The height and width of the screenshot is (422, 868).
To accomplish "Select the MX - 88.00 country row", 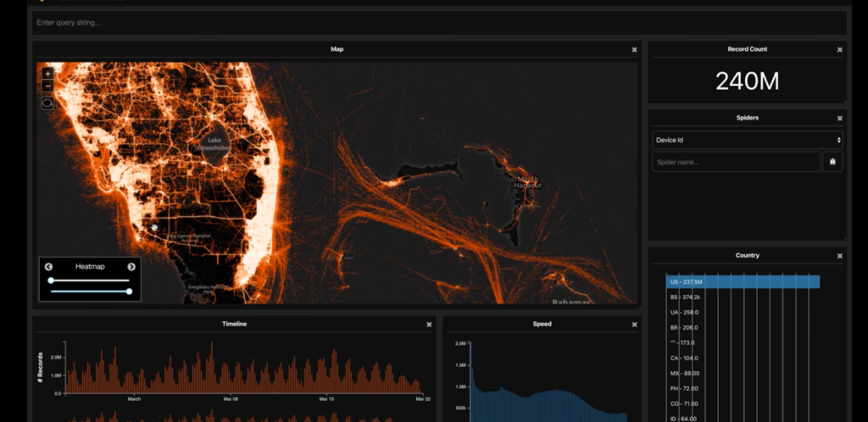I will (684, 374).
